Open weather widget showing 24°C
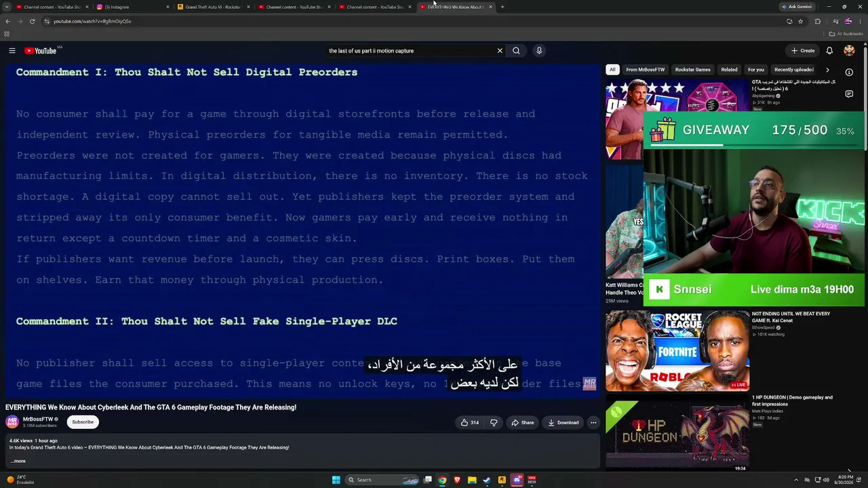The height and width of the screenshot is (488, 868). coord(20,480)
